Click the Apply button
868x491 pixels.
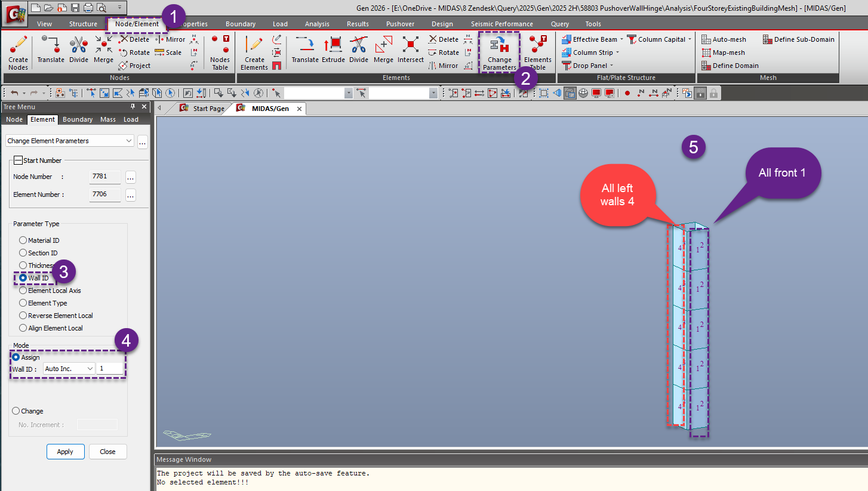[65, 452]
